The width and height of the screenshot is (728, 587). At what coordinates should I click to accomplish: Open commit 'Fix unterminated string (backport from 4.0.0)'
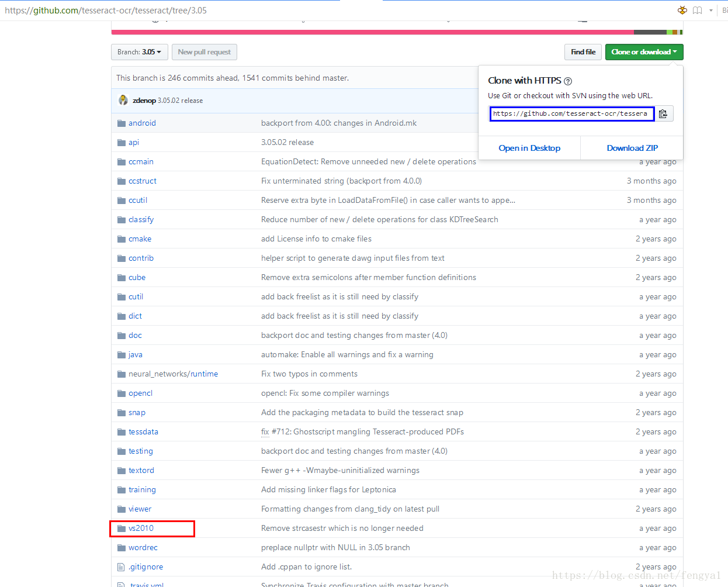341,181
